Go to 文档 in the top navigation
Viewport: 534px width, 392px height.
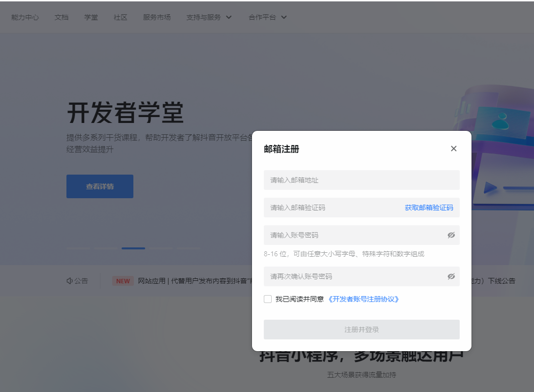pos(62,17)
